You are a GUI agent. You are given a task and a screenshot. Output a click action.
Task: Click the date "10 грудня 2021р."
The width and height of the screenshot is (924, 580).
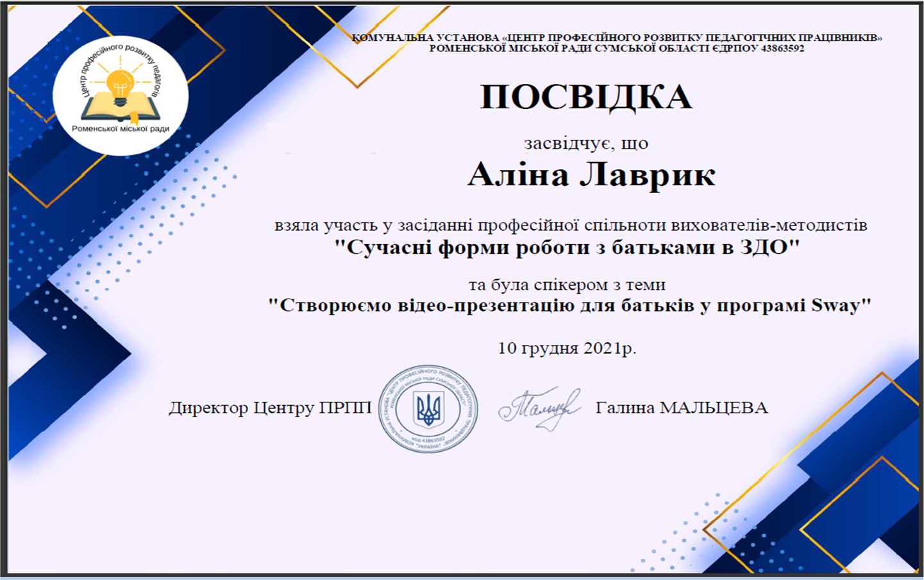coord(567,348)
